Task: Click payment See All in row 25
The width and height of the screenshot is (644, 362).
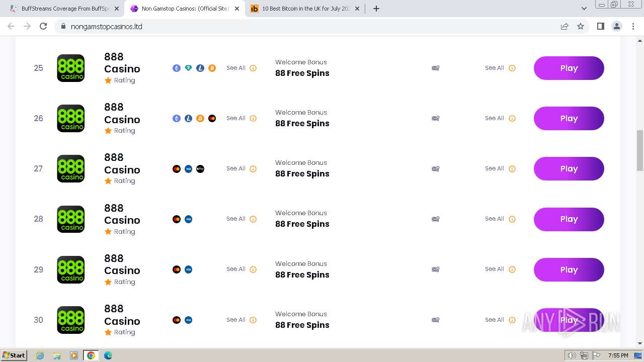Action: click(x=235, y=68)
